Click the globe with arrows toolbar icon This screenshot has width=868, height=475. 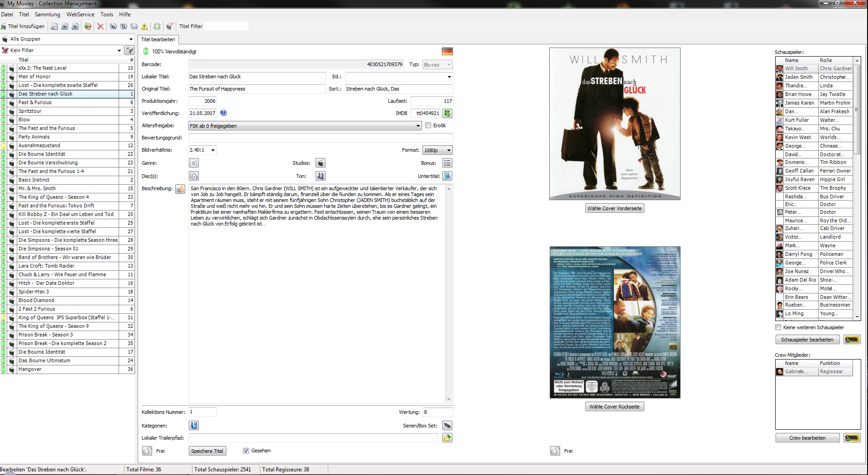(x=88, y=26)
